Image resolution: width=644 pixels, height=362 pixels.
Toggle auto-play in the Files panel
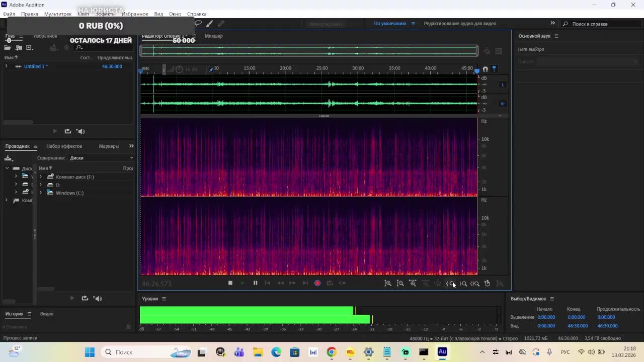coord(80,131)
